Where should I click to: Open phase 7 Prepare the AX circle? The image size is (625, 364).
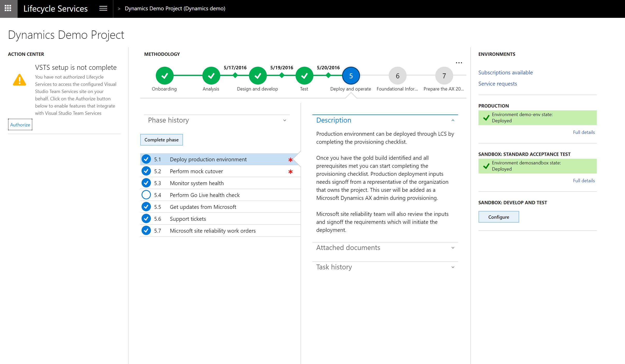click(444, 76)
